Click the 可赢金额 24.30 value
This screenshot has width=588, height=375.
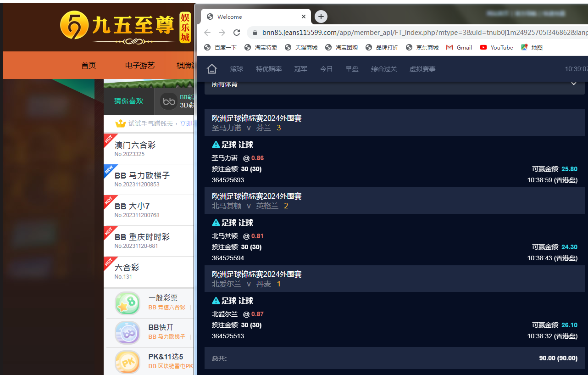(569, 247)
